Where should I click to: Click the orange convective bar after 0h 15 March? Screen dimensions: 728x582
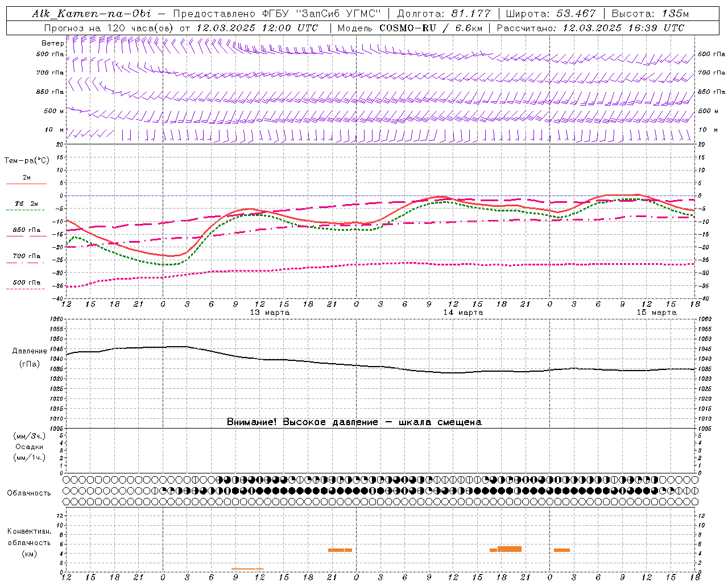(x=562, y=550)
